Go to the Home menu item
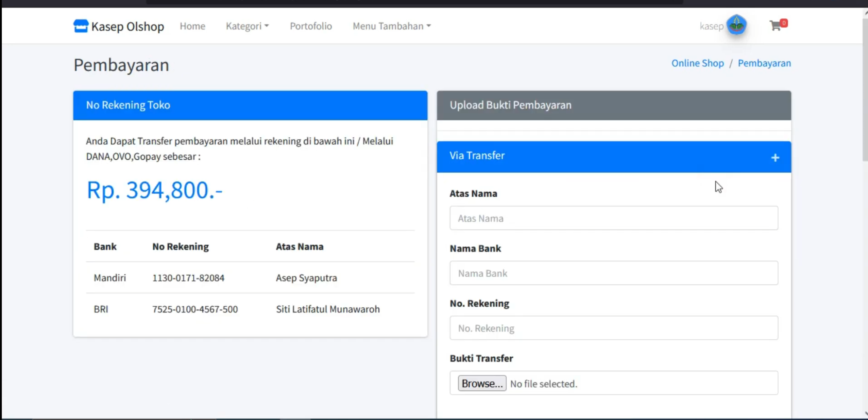The image size is (868, 420). [192, 26]
